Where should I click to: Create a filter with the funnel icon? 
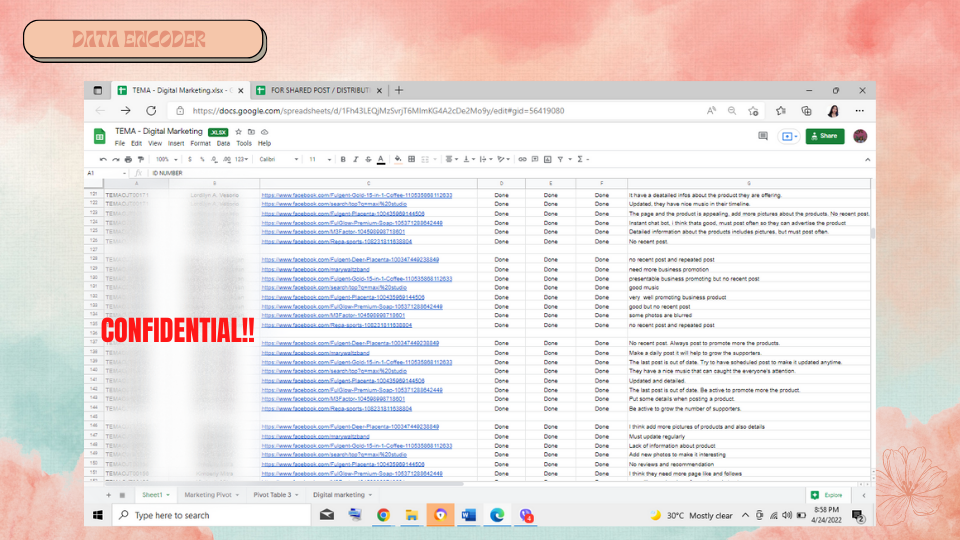560,159
